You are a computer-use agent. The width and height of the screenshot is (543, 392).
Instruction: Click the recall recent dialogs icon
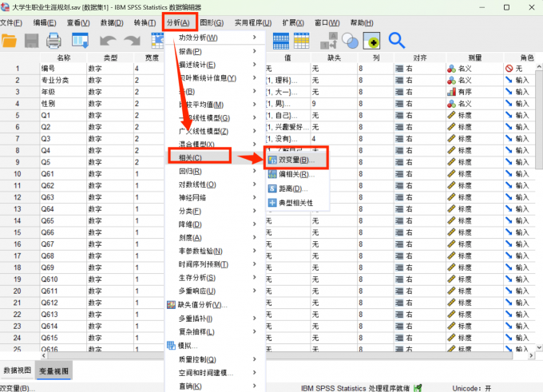(x=81, y=41)
